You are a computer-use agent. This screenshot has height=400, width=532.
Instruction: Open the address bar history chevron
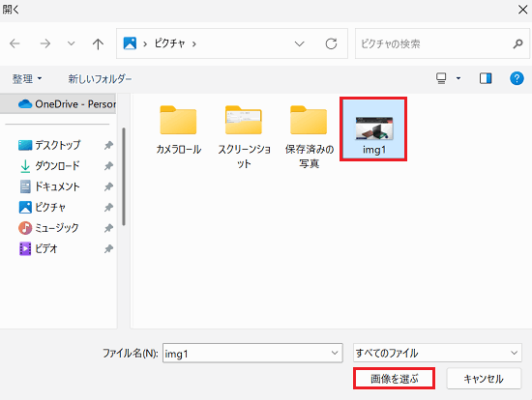point(299,43)
